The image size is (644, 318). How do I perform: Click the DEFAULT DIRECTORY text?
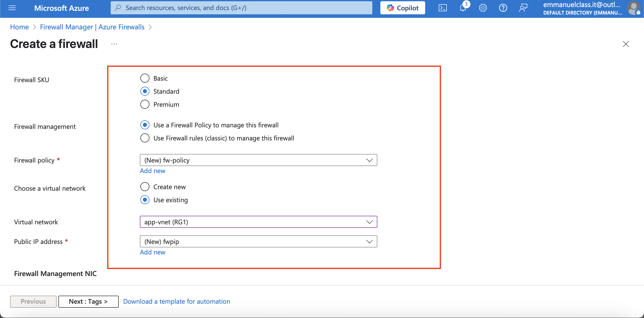pyautogui.click(x=582, y=13)
